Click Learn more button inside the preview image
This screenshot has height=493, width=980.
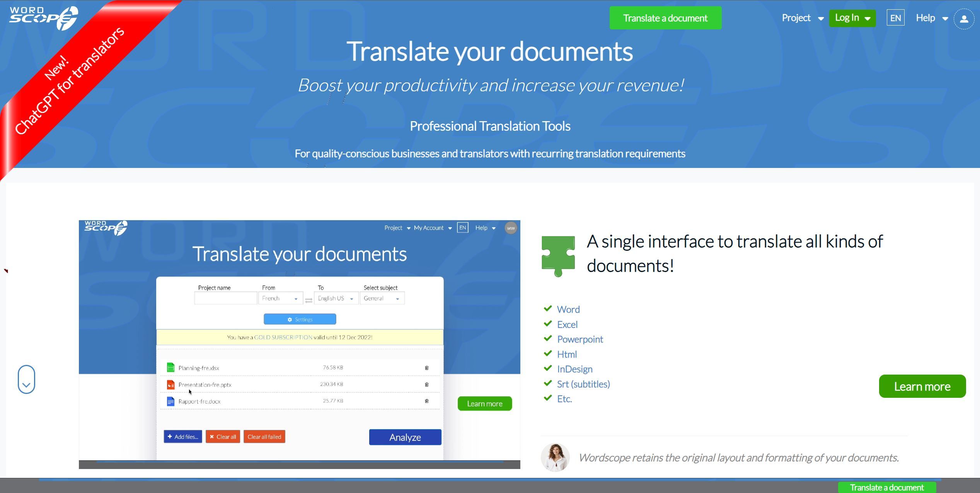(x=485, y=404)
